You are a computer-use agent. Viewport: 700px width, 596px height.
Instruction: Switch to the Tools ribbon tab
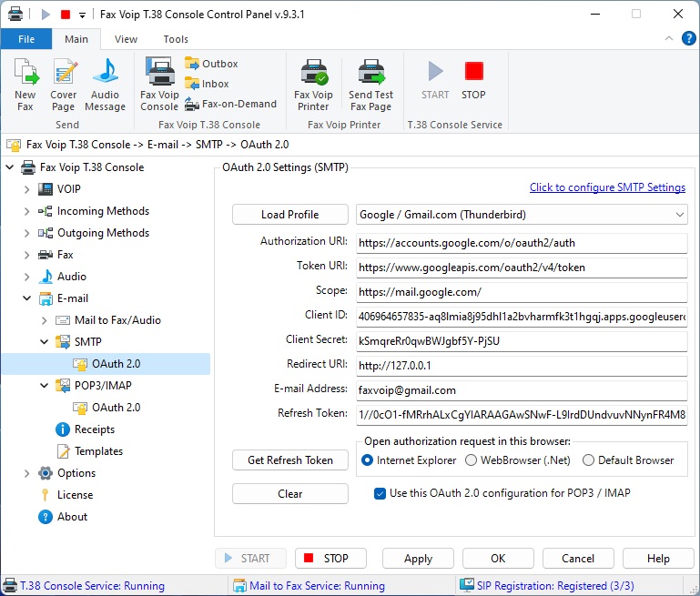tap(176, 39)
